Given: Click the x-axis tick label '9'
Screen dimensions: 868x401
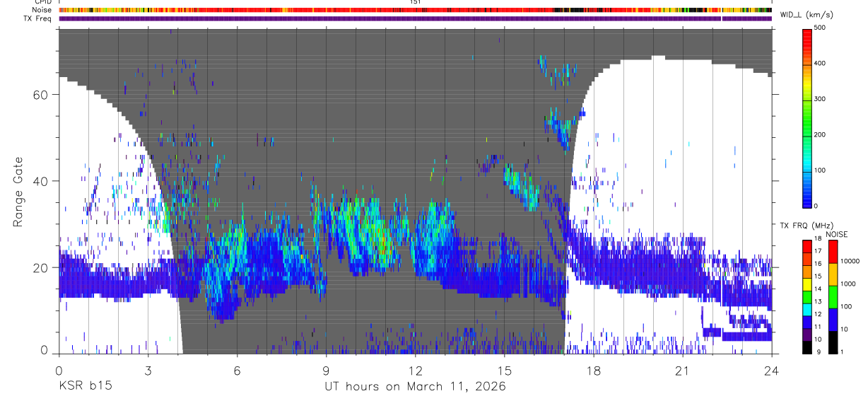Looking at the screenshot, I should 326,371.
